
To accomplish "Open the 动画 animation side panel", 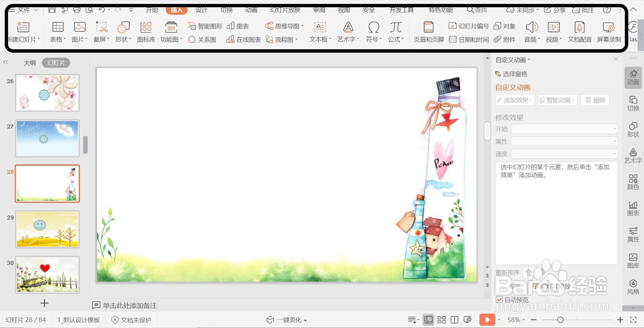I will 633,77.
